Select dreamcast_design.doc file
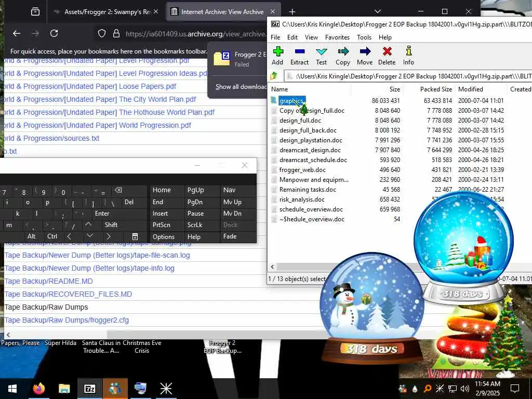532x399 pixels. click(310, 150)
